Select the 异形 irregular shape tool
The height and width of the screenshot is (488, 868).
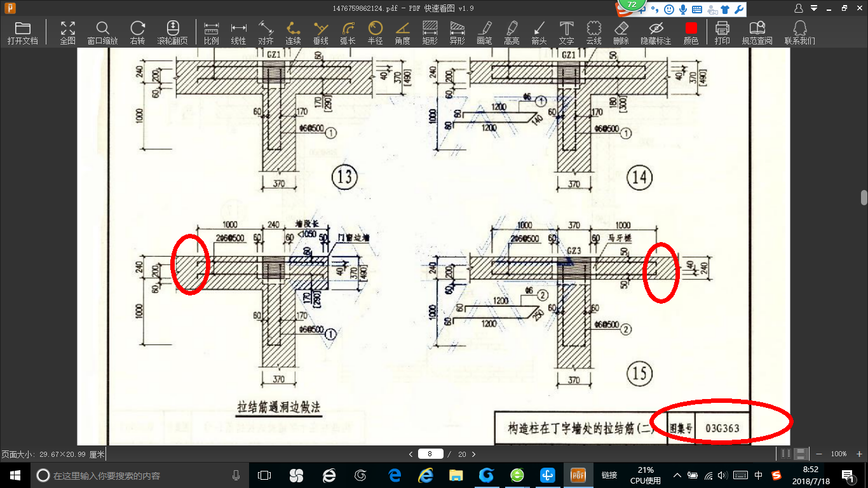457,32
